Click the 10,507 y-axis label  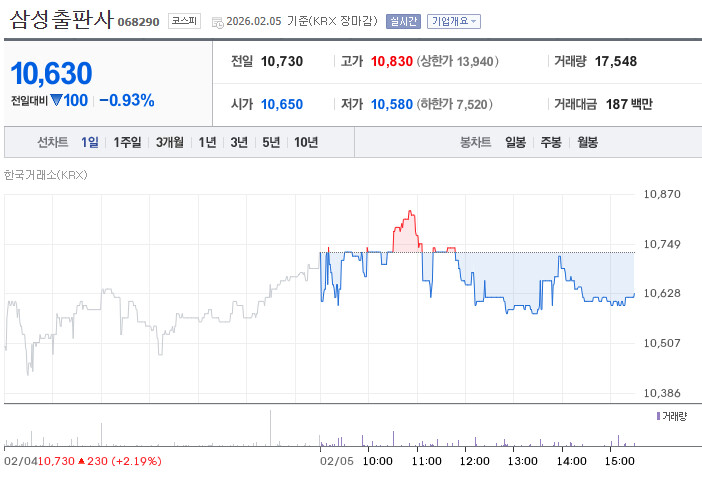coord(662,343)
